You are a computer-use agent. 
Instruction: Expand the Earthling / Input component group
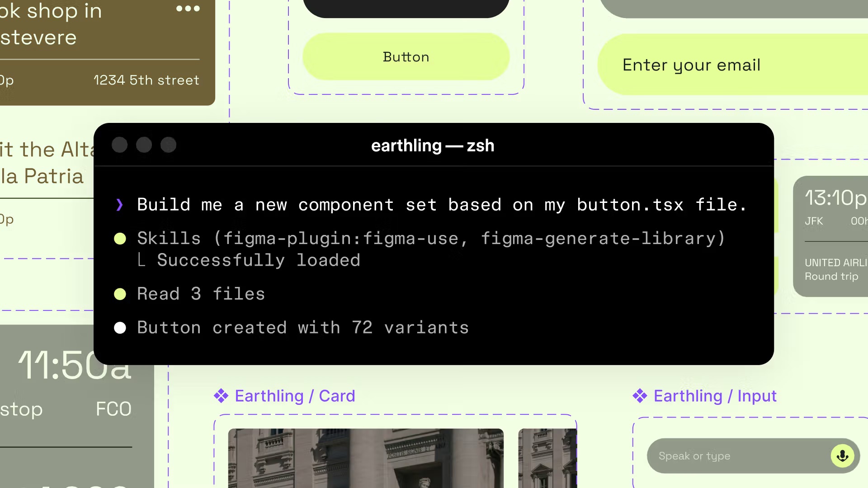click(715, 395)
